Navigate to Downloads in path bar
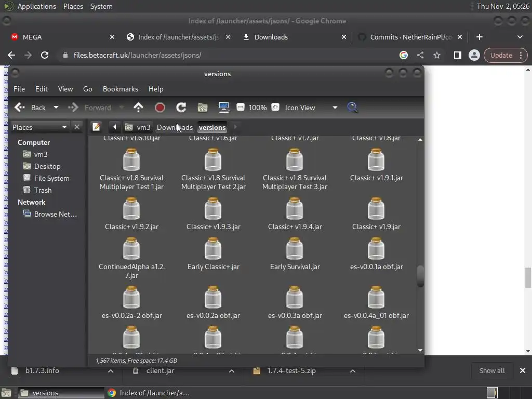This screenshot has width=532, height=399. click(x=175, y=127)
